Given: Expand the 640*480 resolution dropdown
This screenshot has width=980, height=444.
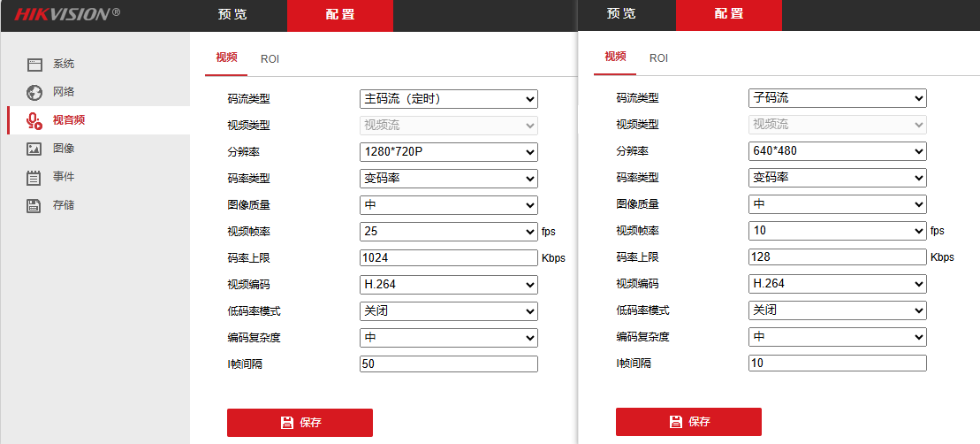Looking at the screenshot, I should point(838,151).
